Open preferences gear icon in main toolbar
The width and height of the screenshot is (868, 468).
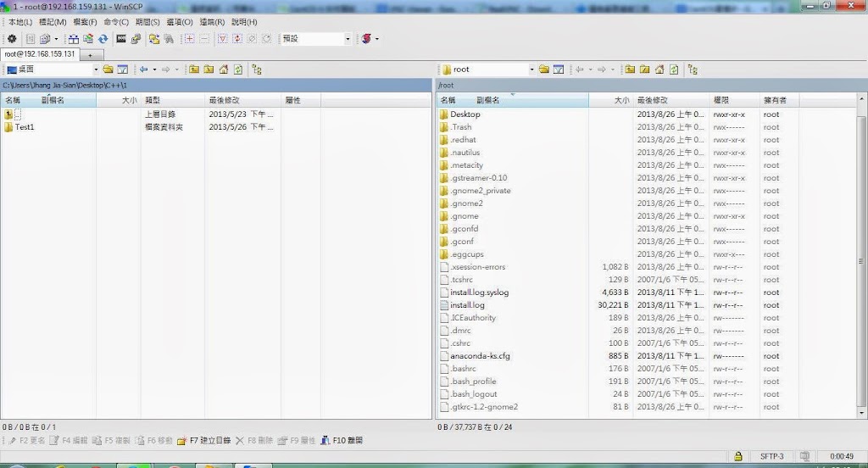[x=12, y=39]
